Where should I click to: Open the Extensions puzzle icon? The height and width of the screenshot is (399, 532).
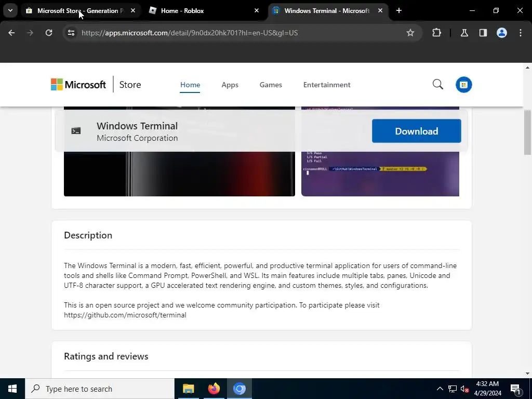(x=436, y=33)
